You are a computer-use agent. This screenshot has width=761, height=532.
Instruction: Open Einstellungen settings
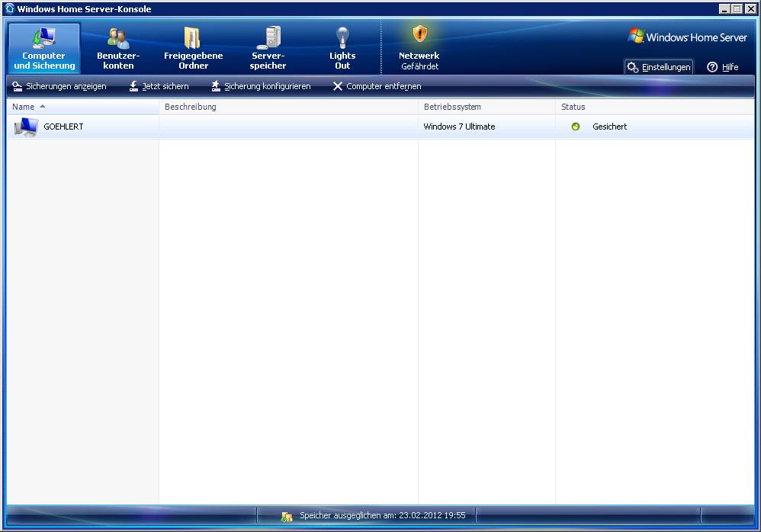tap(659, 67)
